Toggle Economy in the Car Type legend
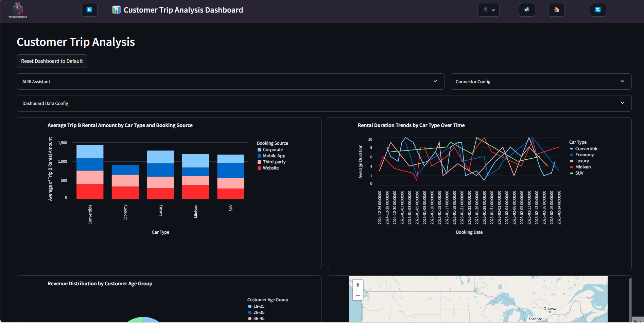This screenshot has width=644, height=323. (582, 155)
